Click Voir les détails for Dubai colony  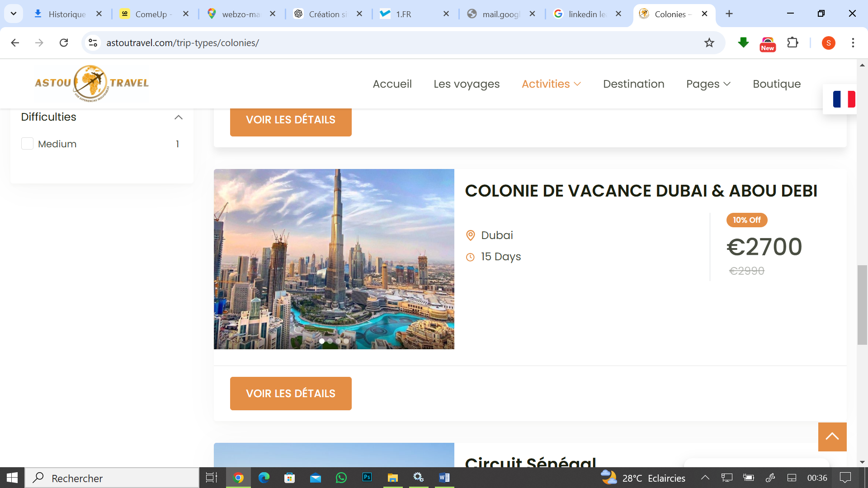[x=291, y=393]
